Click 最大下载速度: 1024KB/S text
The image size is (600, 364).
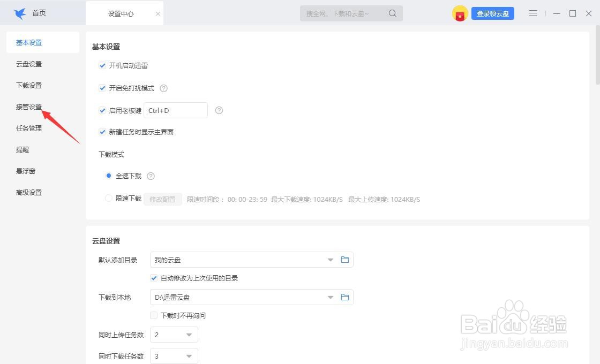click(x=307, y=199)
